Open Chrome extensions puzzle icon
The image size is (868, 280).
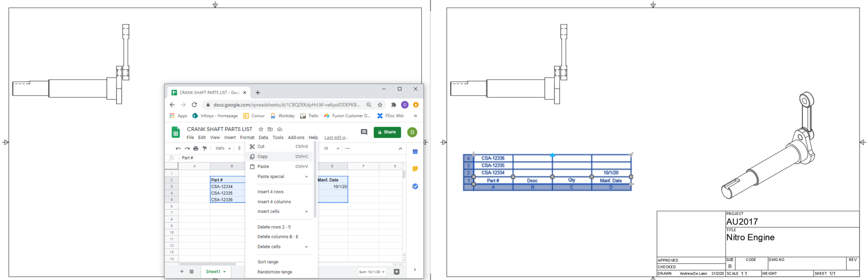coord(394,105)
